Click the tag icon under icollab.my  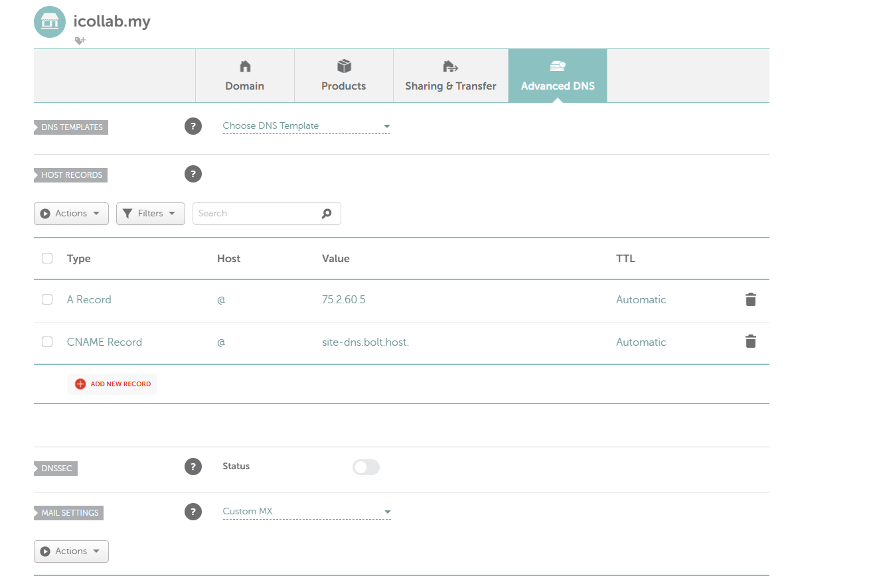point(80,41)
